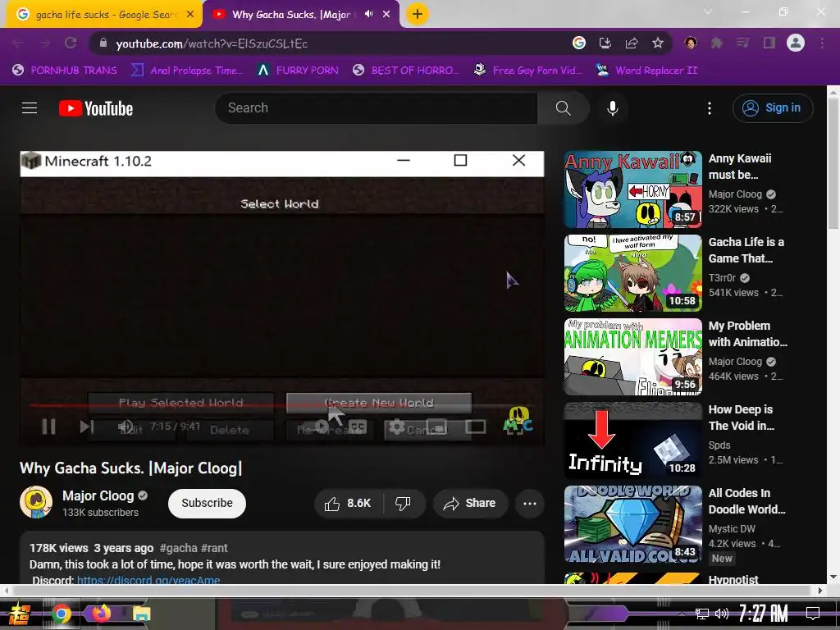840x630 pixels.
Task: Click the install app icon in address bar
Action: coord(605,43)
